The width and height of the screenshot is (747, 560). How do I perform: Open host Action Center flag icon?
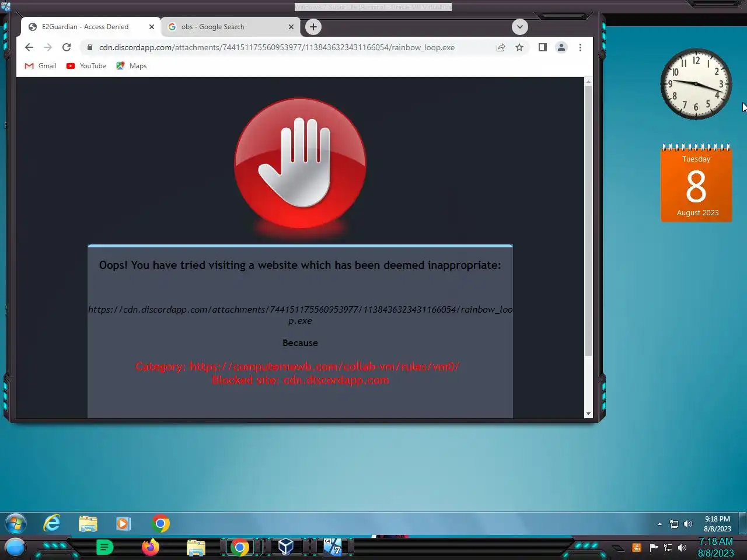pos(654,547)
